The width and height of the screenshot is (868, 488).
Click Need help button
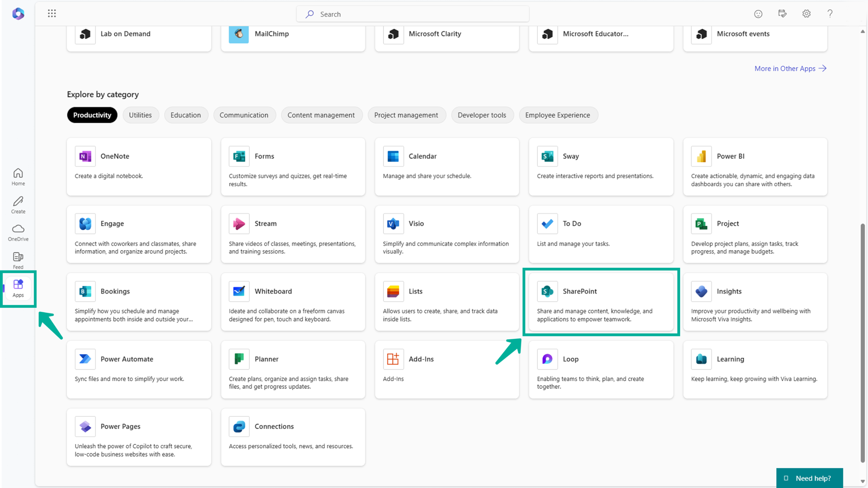(810, 478)
